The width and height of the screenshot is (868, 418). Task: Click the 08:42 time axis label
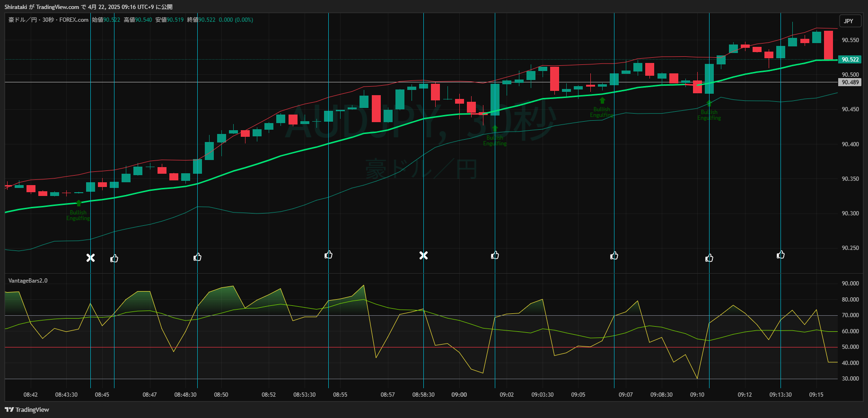pyautogui.click(x=31, y=395)
